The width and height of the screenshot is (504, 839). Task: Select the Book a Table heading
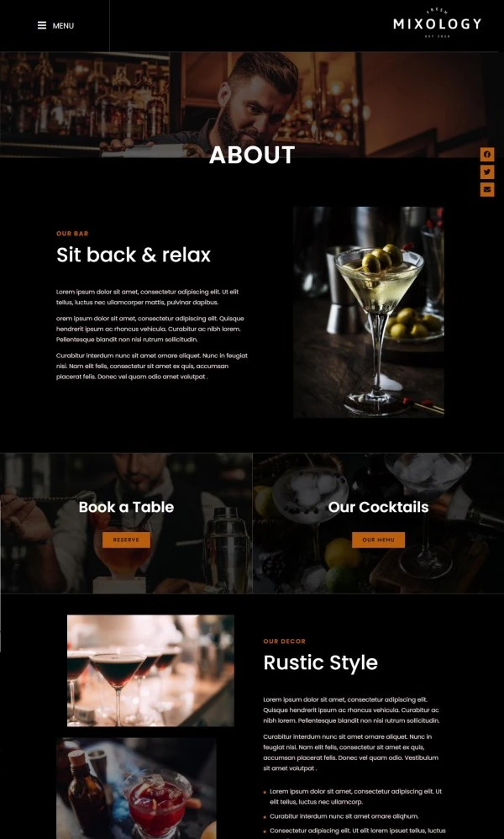tap(126, 507)
